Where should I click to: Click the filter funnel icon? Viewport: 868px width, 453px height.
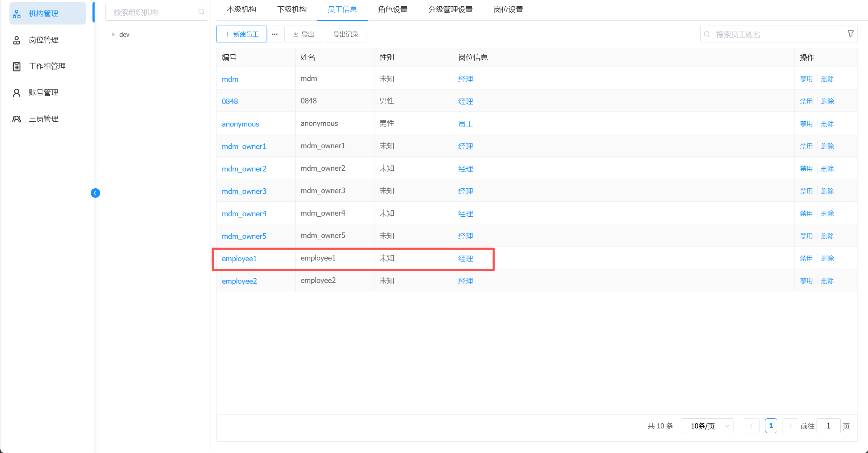[x=850, y=34]
